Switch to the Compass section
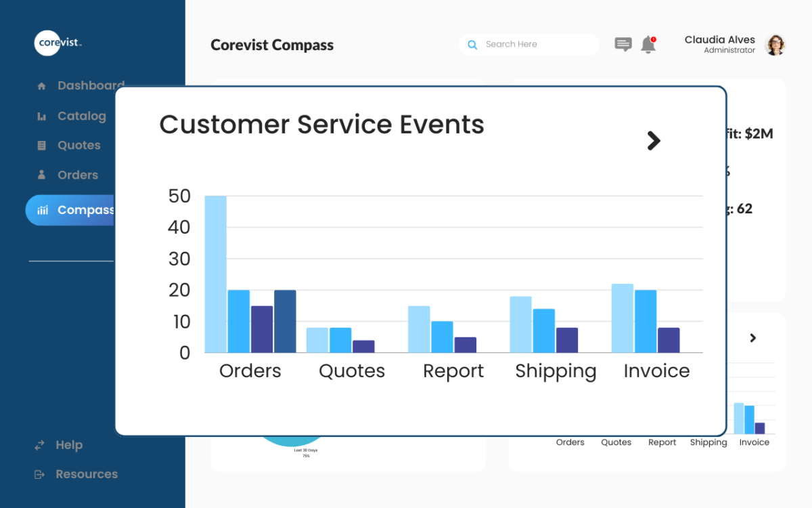 click(76, 210)
